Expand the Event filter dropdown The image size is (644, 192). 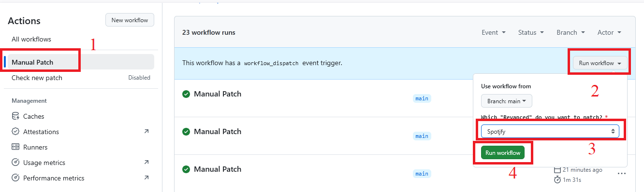494,32
